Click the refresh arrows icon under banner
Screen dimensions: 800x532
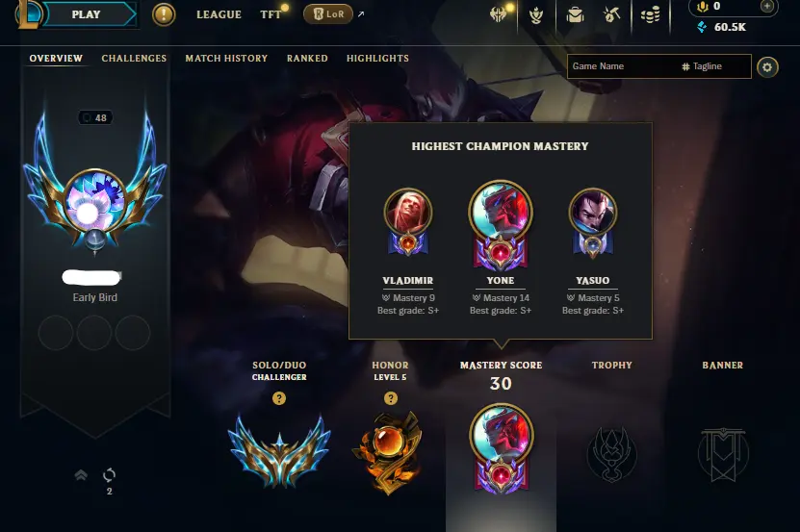click(x=109, y=475)
